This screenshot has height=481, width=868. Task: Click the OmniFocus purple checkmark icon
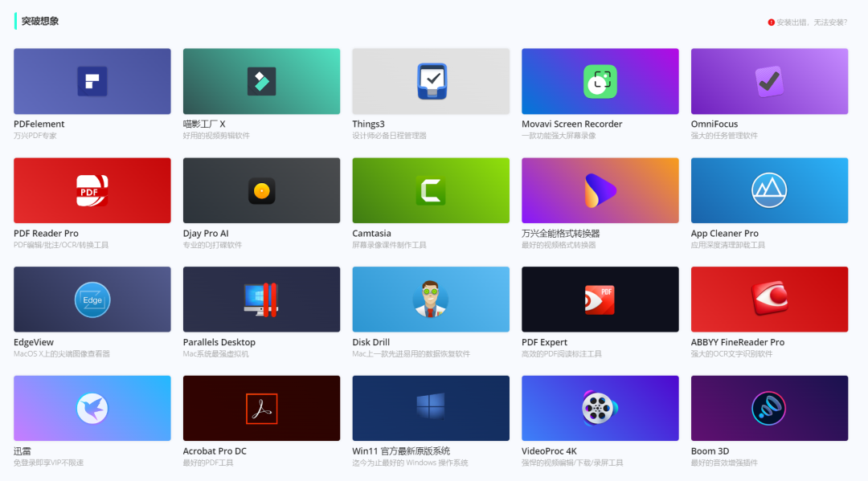769,81
